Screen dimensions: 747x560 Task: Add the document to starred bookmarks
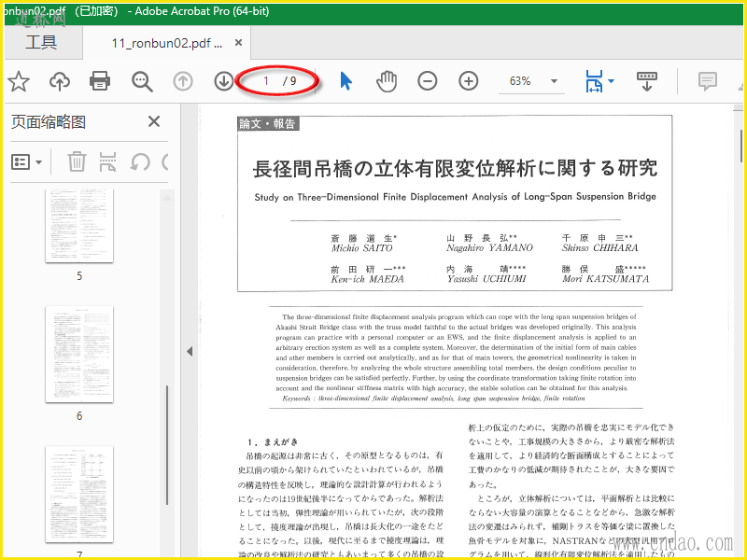tap(19, 81)
